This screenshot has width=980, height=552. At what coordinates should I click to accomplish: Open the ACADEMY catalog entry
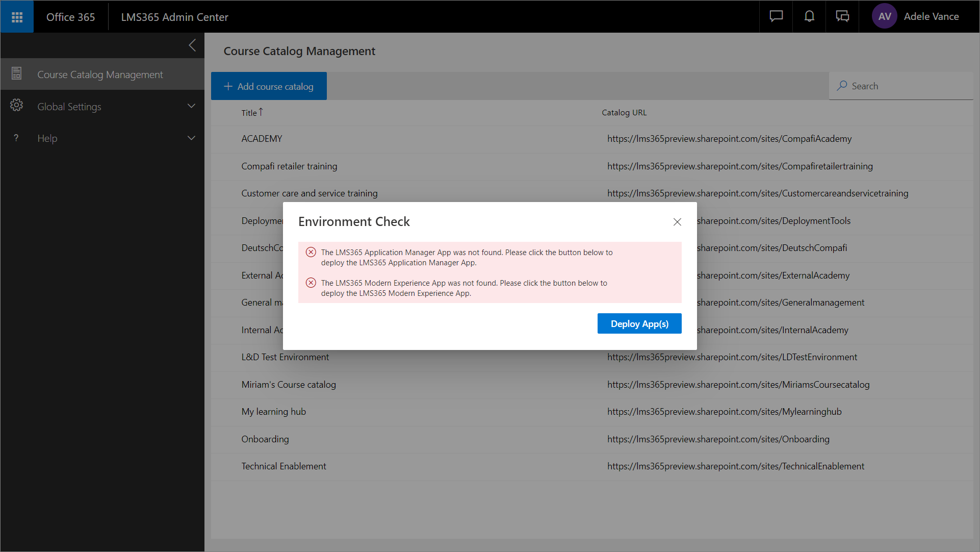click(x=262, y=139)
